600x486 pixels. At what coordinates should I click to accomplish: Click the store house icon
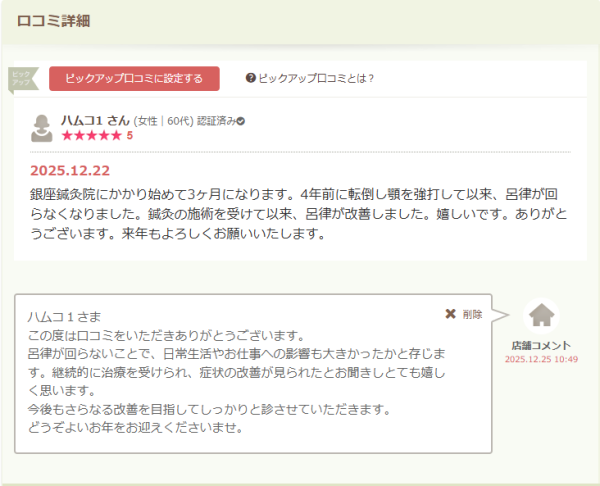pos(541,315)
